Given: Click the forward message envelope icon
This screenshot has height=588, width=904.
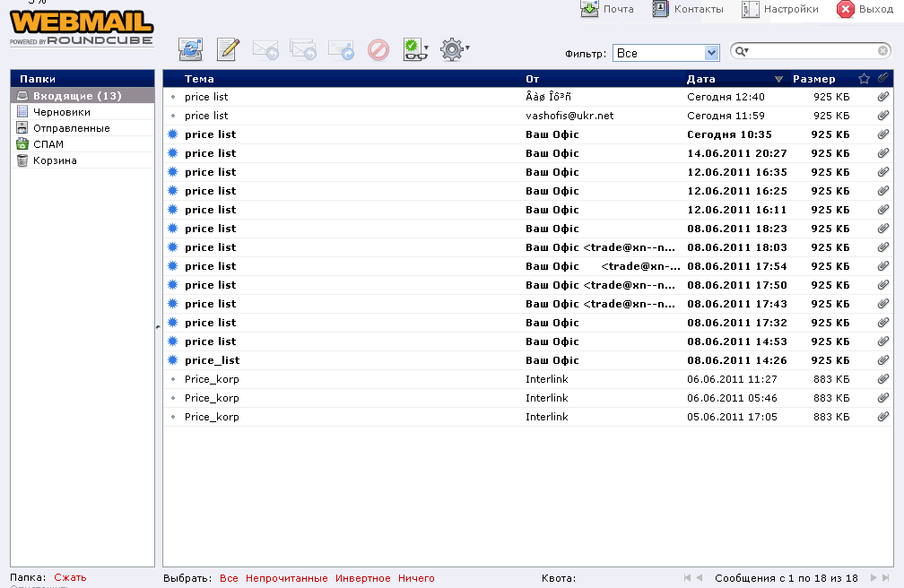Looking at the screenshot, I should point(340,50).
